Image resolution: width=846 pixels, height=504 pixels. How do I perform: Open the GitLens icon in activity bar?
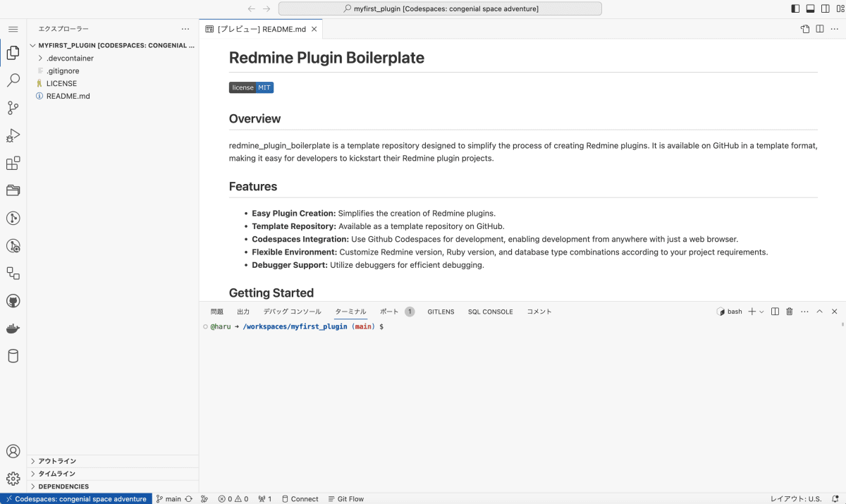point(13,218)
